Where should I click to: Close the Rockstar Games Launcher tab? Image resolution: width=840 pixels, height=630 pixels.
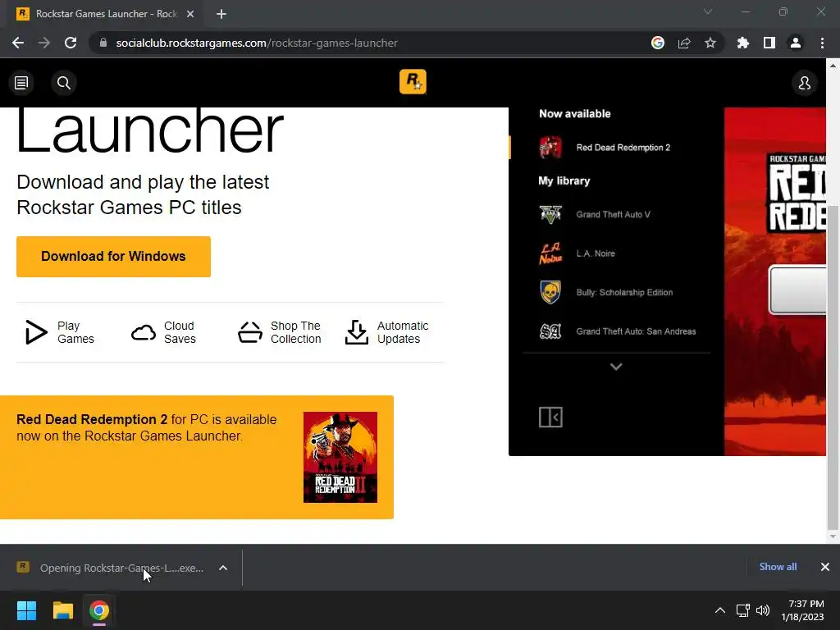point(190,14)
